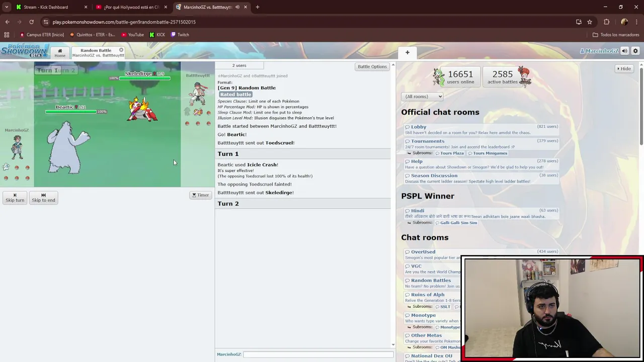Join the Help chat room
Image resolution: width=644 pixels, height=362 pixels.
(482, 164)
